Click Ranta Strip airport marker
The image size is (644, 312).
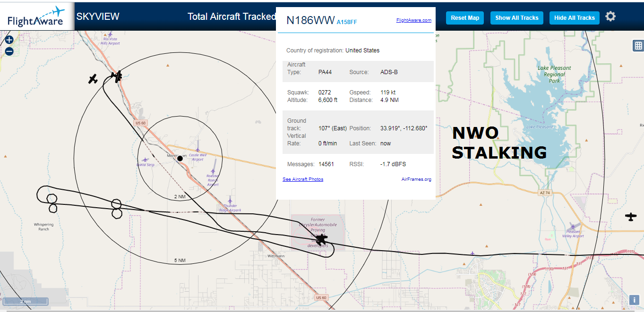146,160
